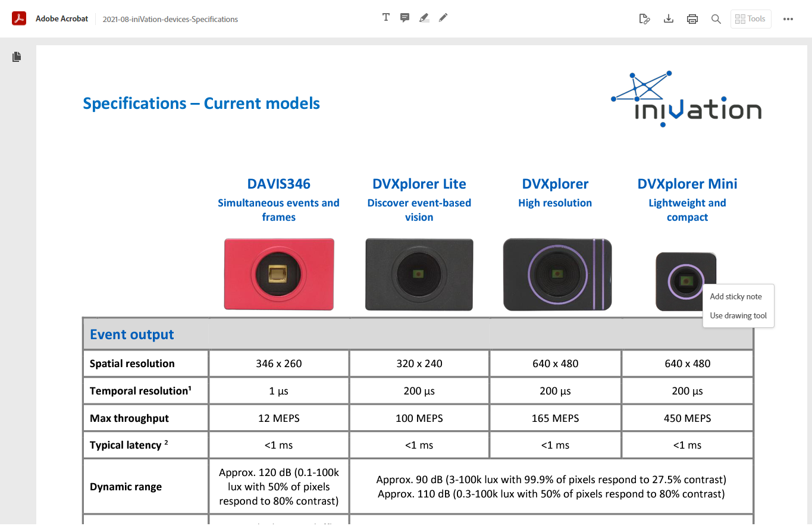Click the 'Approx. 110 dB' dynamic range line
Screen dimensions: 812x526
coord(551,494)
